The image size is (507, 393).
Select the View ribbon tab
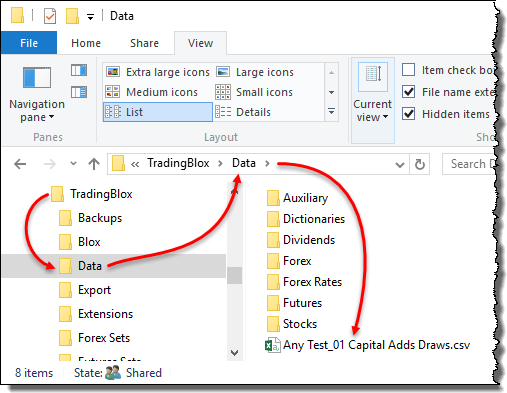click(x=200, y=43)
